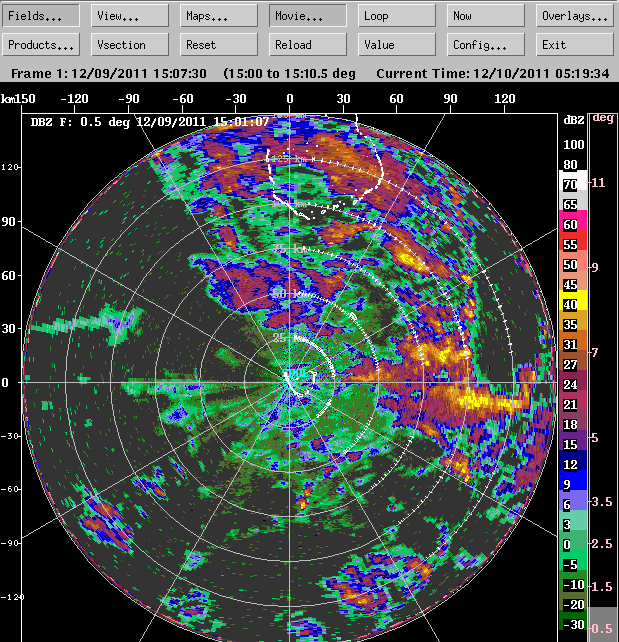This screenshot has width=619, height=642.
Task: Reload the radar data
Action: (x=308, y=45)
